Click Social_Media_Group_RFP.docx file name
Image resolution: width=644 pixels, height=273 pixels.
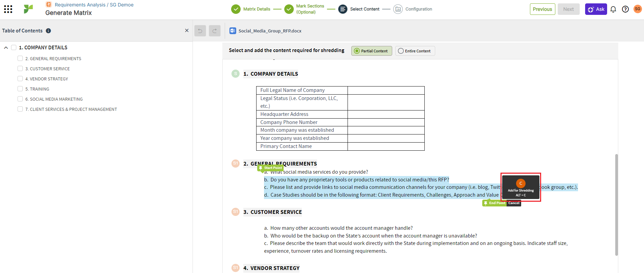(270, 31)
